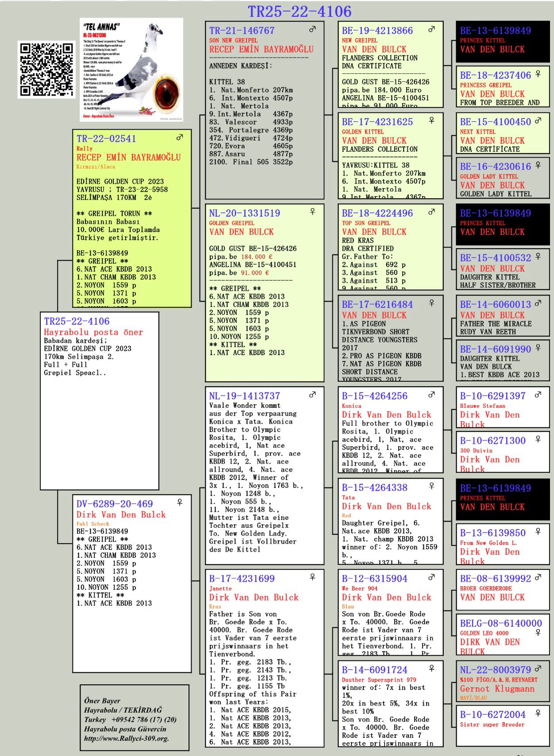Open the TEL ANNAS pigeon photo
Screen dimensions: 554x756
coord(131,69)
